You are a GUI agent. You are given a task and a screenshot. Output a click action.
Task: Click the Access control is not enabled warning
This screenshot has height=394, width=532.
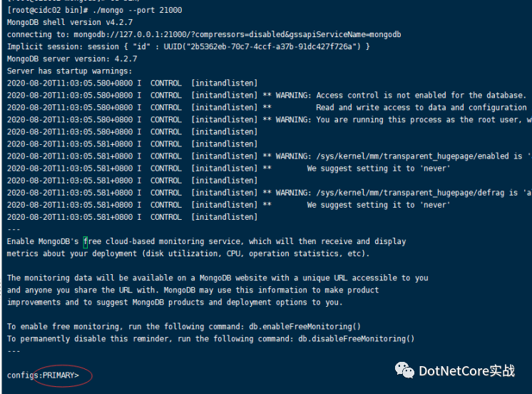pos(266,96)
